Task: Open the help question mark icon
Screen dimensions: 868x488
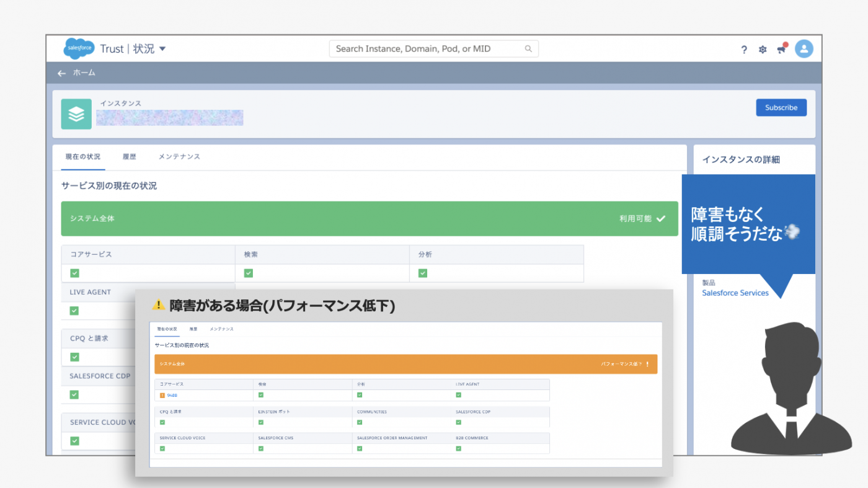Action: (744, 50)
